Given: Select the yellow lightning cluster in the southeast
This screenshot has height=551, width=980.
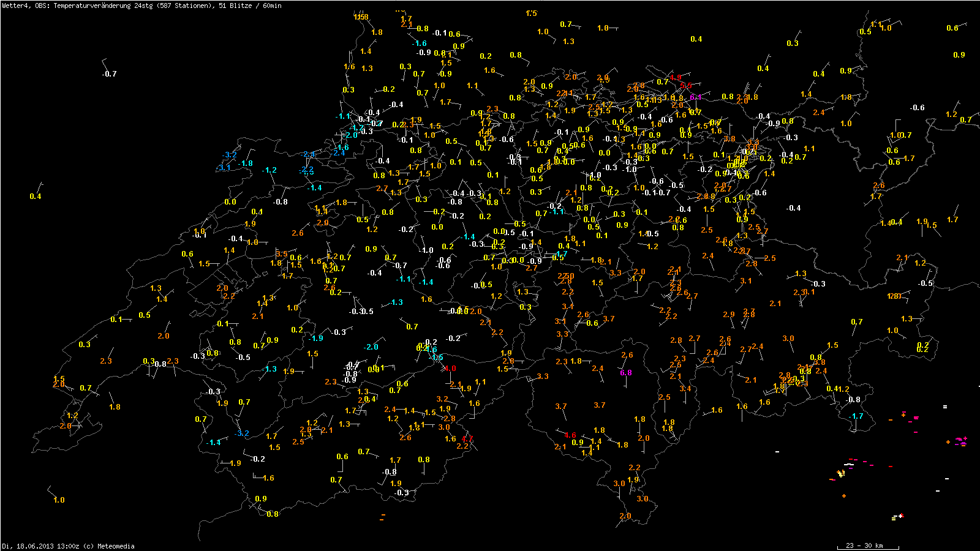Looking at the screenshot, I should (840, 473).
